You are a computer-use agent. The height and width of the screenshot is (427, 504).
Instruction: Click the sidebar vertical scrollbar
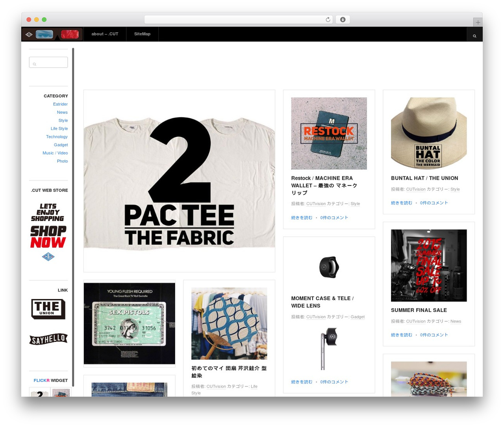(73, 217)
